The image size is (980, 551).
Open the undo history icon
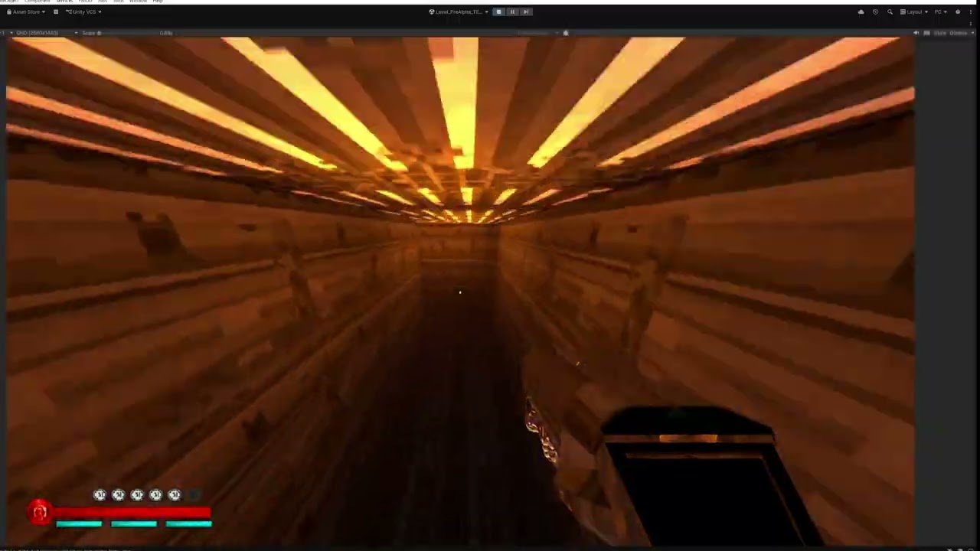coord(875,11)
